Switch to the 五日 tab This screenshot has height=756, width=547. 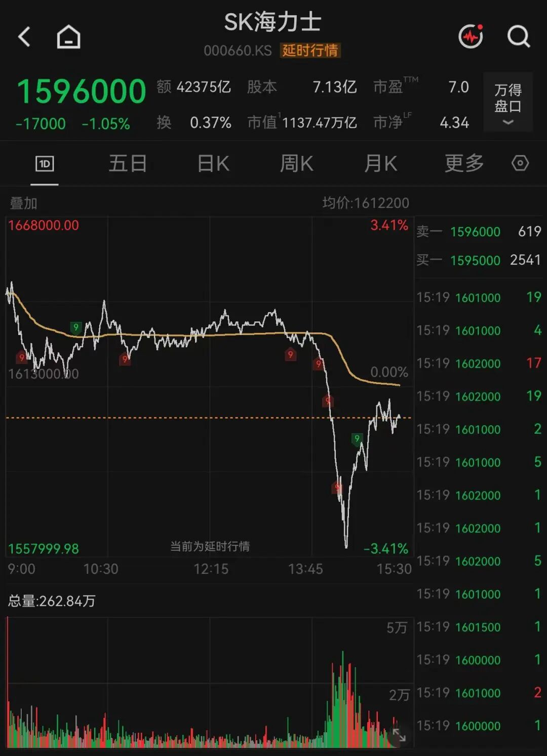[128, 163]
